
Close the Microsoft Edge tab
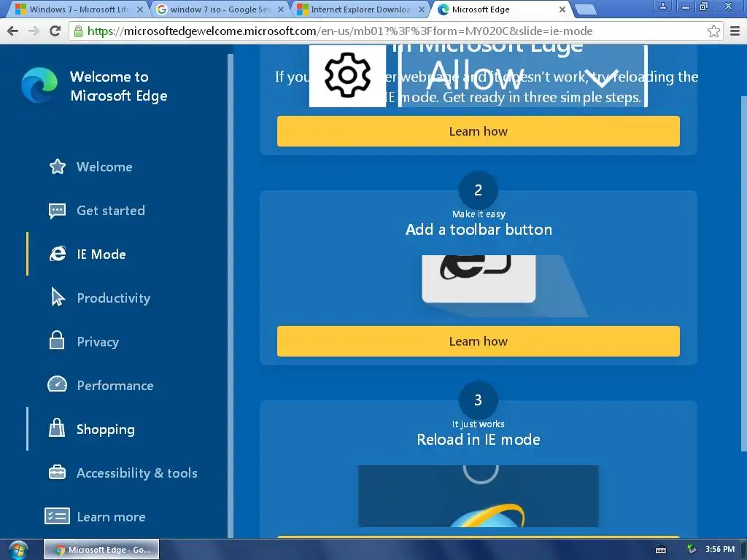pyautogui.click(x=562, y=9)
